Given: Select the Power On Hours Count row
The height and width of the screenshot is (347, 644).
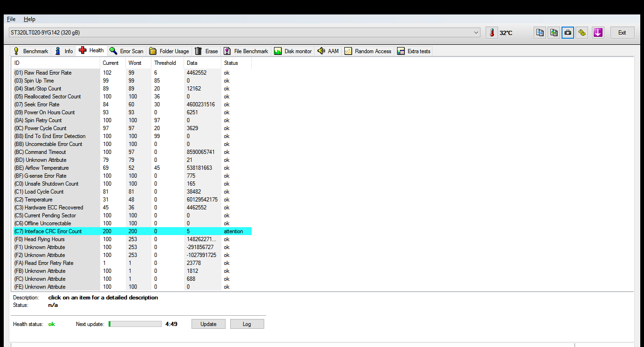Looking at the screenshot, I should (132, 112).
